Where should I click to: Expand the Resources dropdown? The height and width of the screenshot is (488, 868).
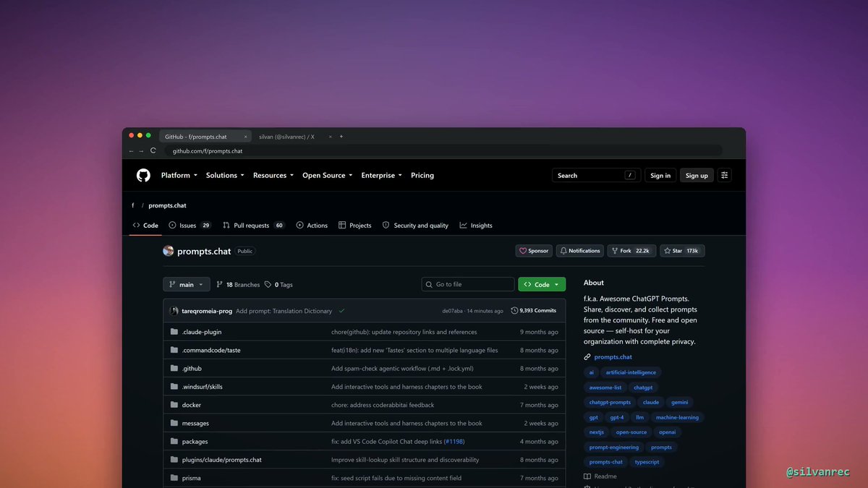273,175
